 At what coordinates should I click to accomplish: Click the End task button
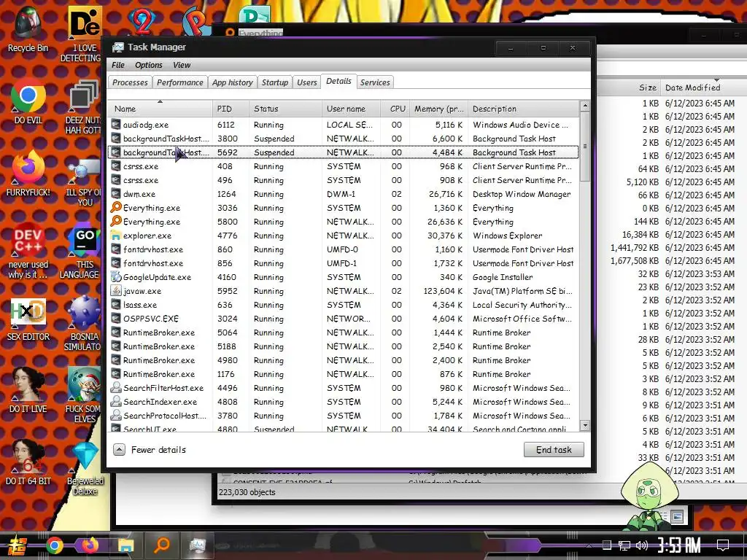click(x=554, y=449)
